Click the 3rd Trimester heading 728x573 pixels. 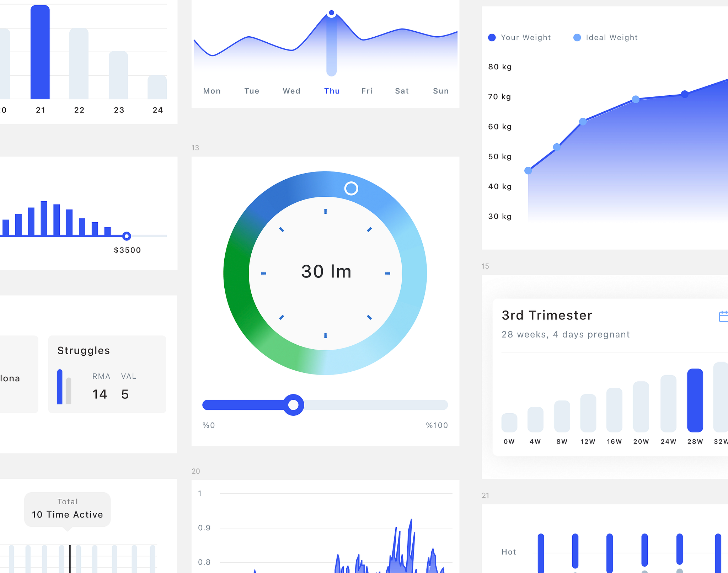click(x=546, y=314)
